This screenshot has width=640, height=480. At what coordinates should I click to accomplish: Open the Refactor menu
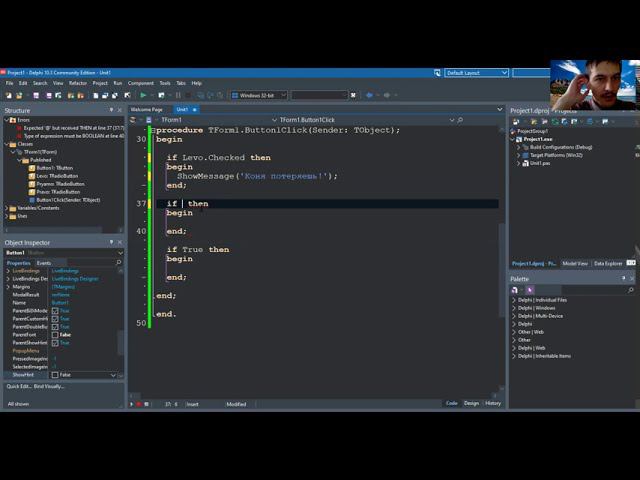pyautogui.click(x=78, y=83)
